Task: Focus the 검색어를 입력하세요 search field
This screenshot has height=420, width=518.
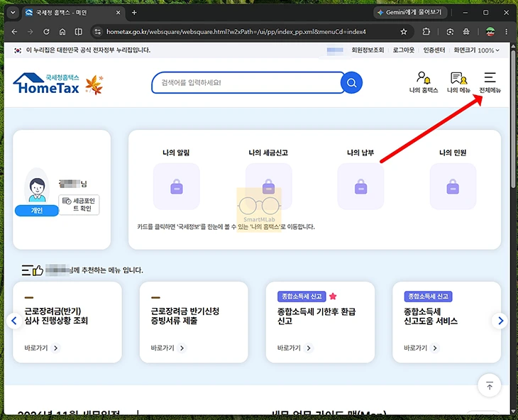Action: [246, 82]
